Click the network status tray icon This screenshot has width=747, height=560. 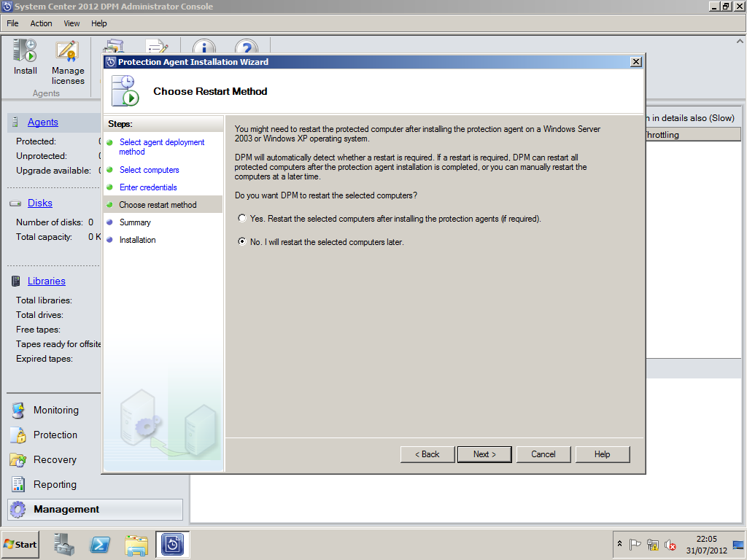653,544
